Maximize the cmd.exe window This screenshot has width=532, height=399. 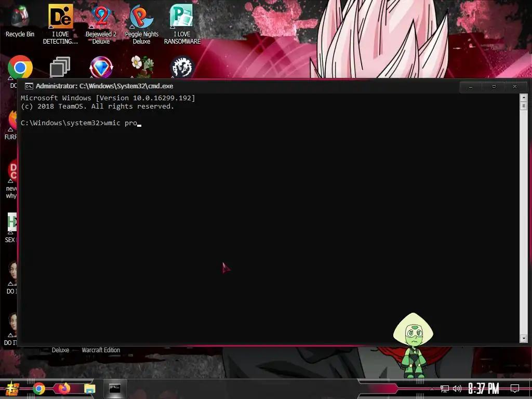pos(494,87)
